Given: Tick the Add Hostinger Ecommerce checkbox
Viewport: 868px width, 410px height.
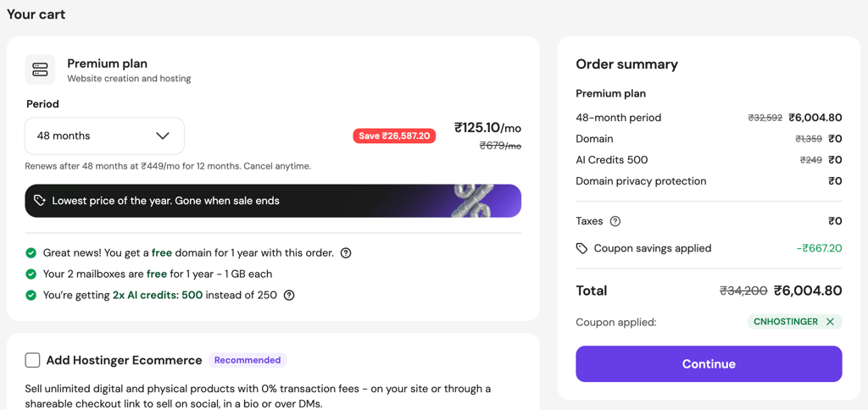Looking at the screenshot, I should 33,360.
